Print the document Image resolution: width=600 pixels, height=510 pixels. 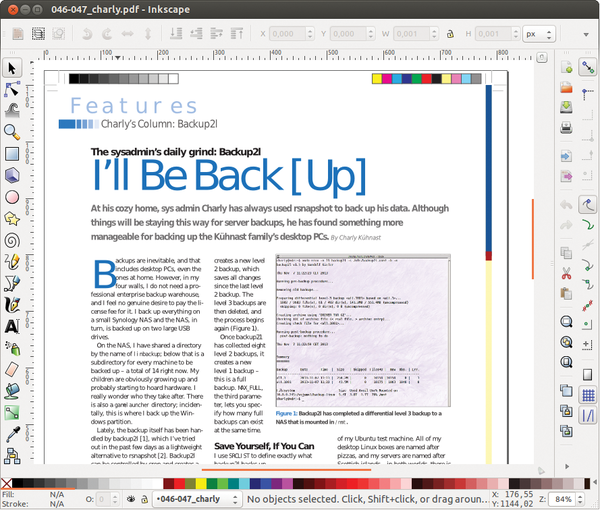coord(566,127)
